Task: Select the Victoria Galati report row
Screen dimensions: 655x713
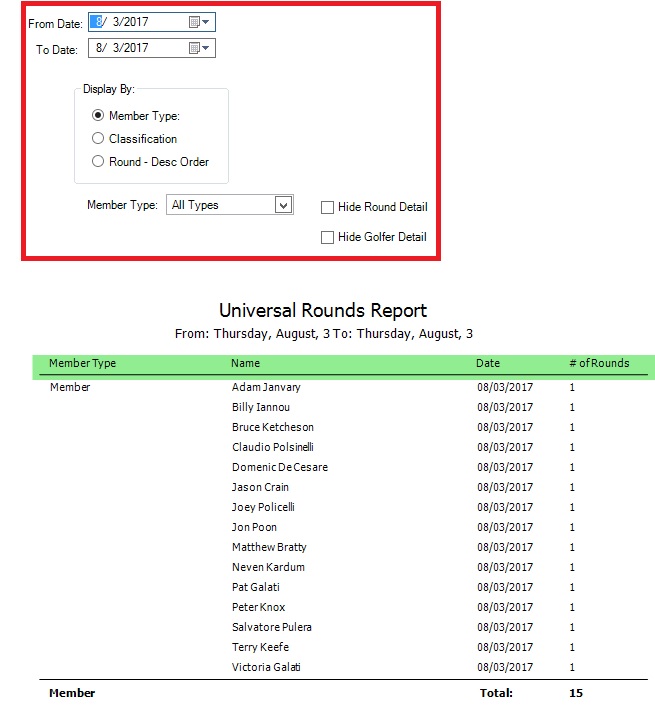Action: tap(266, 667)
